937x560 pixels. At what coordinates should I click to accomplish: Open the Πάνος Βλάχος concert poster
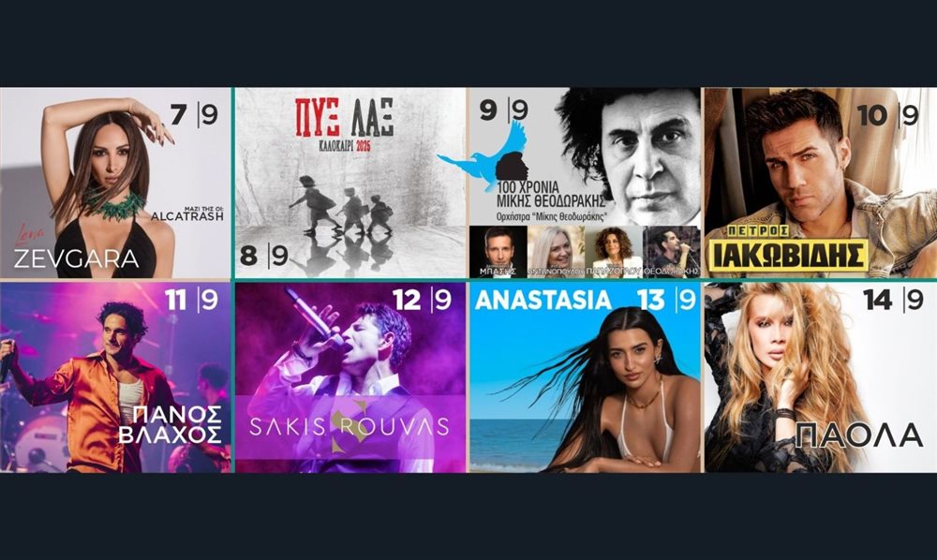(x=115, y=377)
